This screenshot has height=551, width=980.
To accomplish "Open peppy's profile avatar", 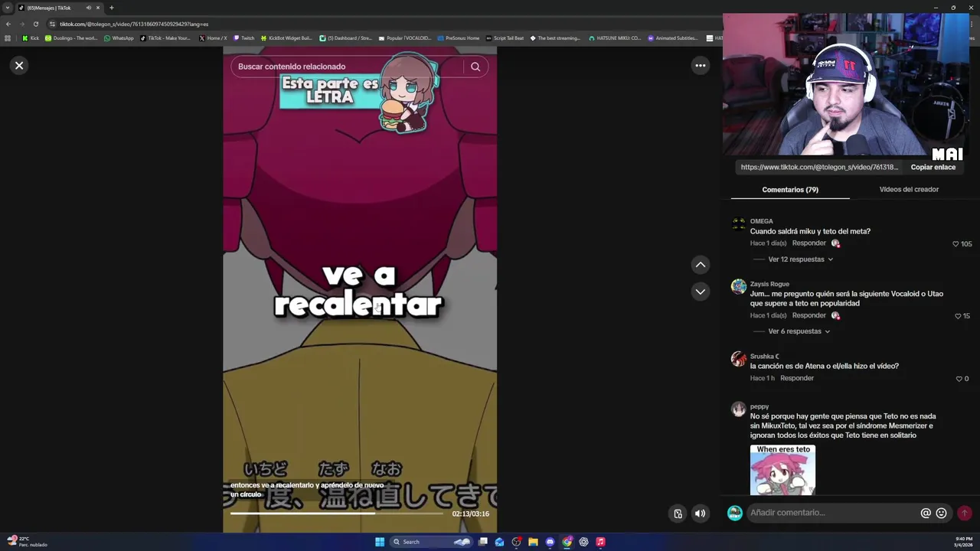I will (738, 409).
